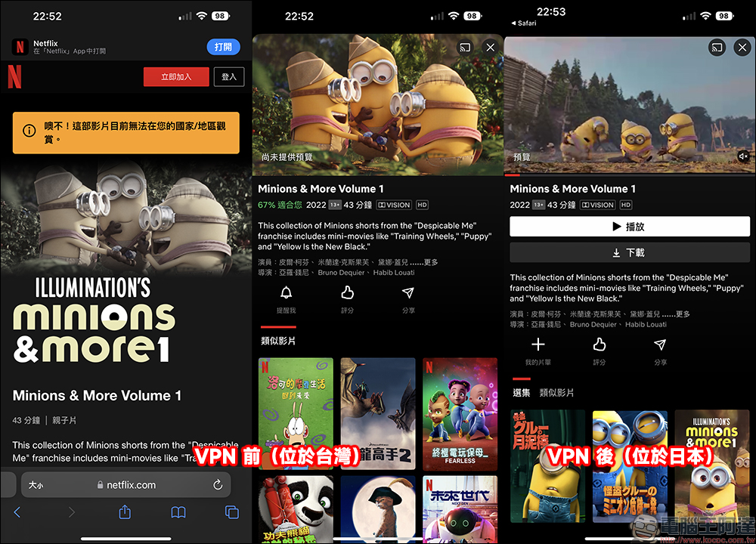This screenshot has height=544, width=756.
Task: Open the 怪盗グルーの月泥棒 thumbnail
Action: (547, 466)
